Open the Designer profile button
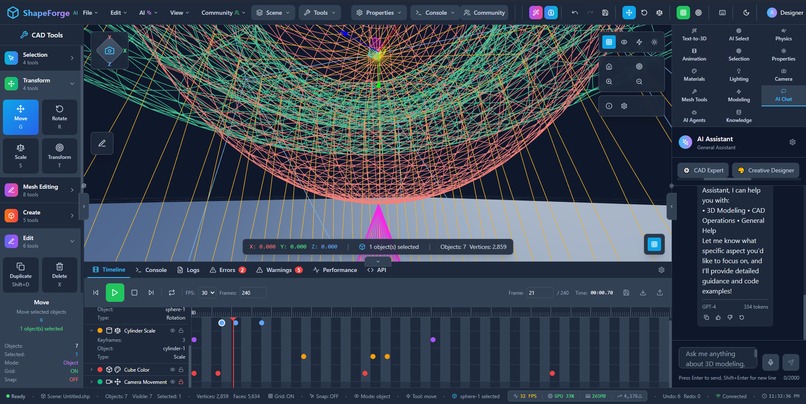This screenshot has height=404, width=806. tap(785, 13)
